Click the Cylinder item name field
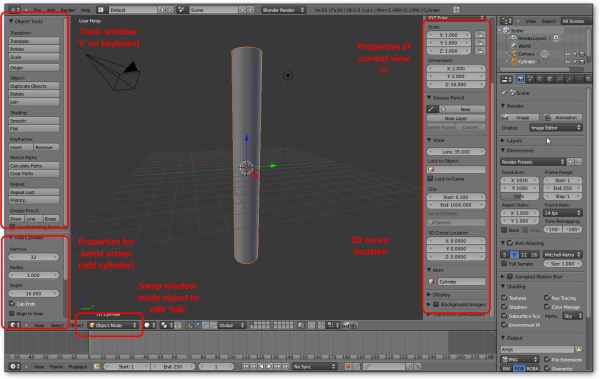 (x=461, y=282)
